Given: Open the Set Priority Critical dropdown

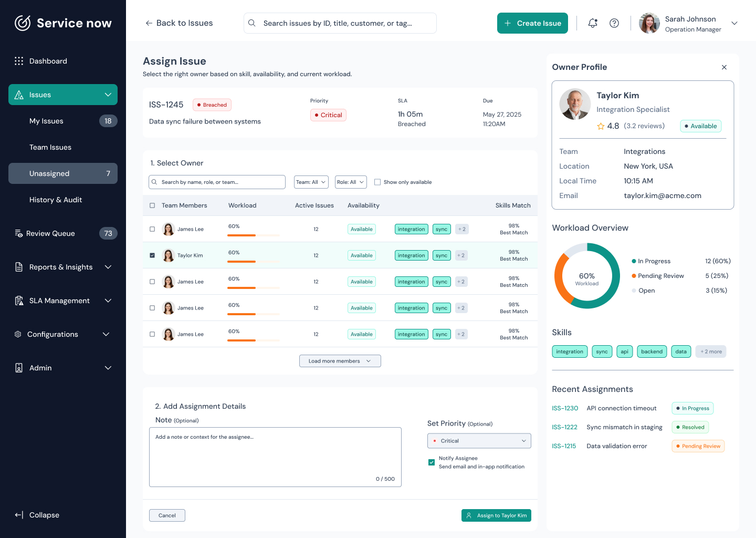Looking at the screenshot, I should coord(479,441).
